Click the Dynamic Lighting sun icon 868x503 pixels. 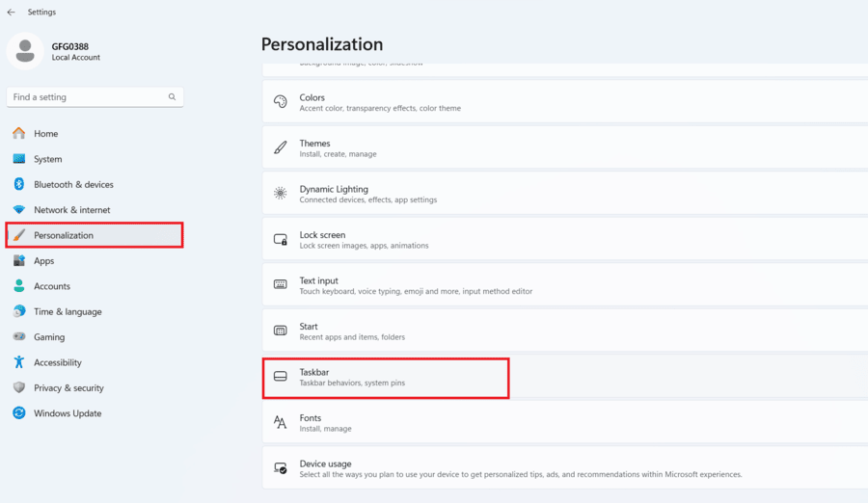(x=281, y=194)
